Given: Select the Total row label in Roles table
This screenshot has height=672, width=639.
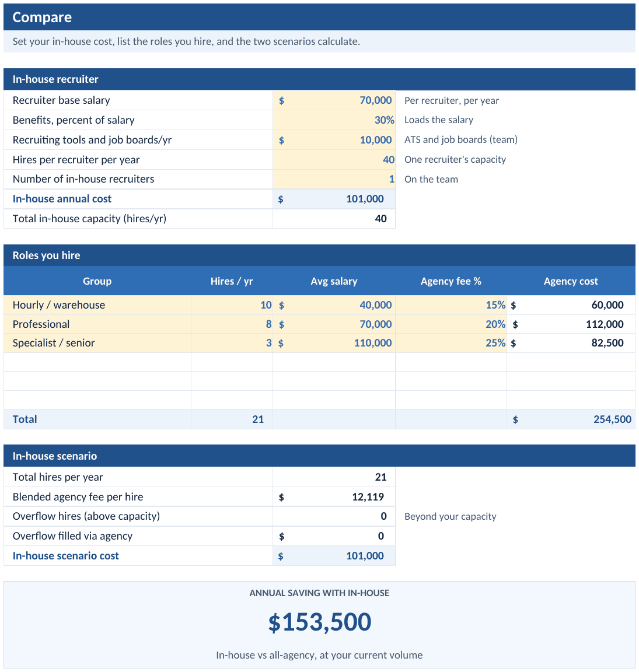Looking at the screenshot, I should [25, 419].
